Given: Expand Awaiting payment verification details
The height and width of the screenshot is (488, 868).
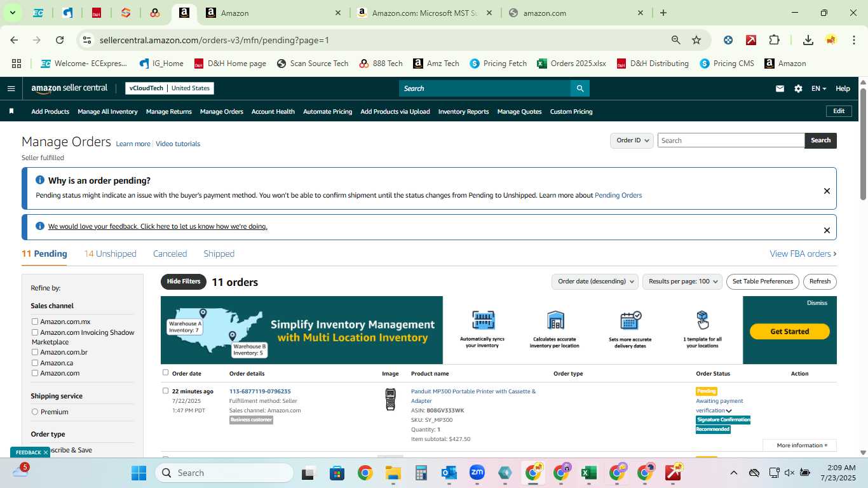Looking at the screenshot, I should tap(729, 410).
